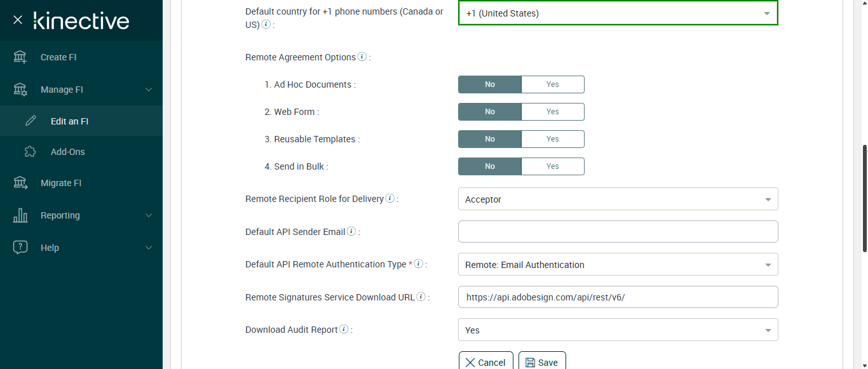The image size is (868, 369).
Task: Click the Create FI bank icon
Action: 20,57
